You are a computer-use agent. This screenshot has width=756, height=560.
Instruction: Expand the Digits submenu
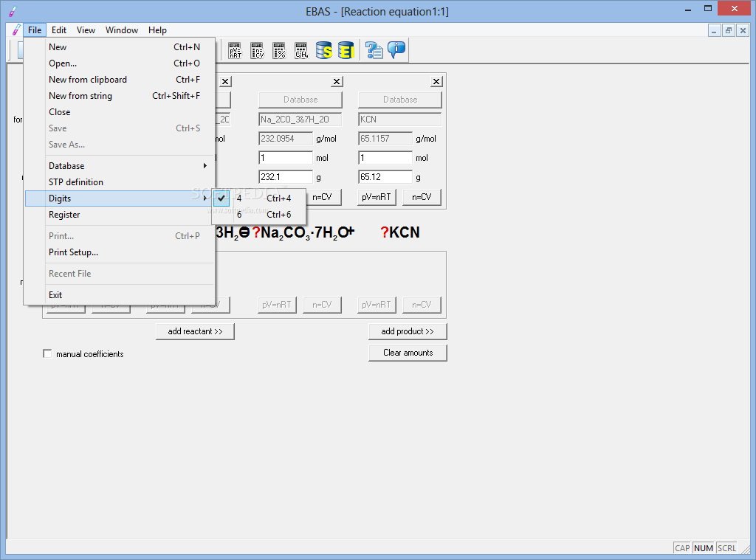click(x=120, y=198)
